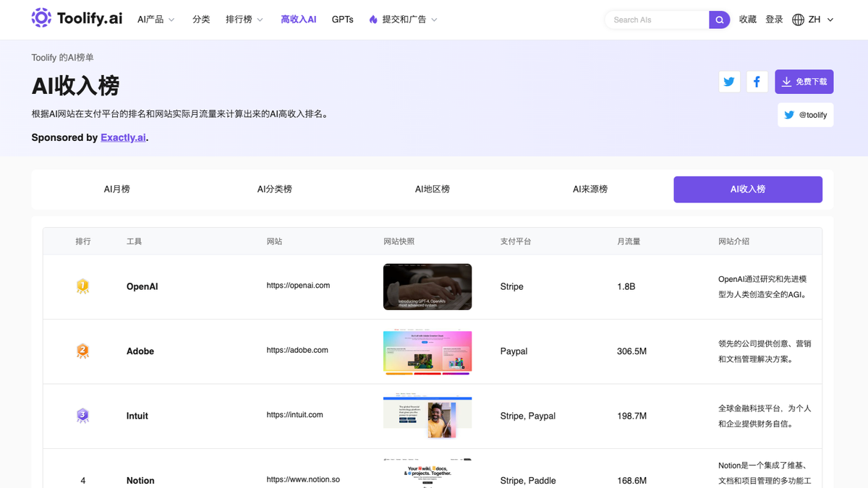The height and width of the screenshot is (488, 868).
Task: Open the Adobe website snapshot thumbnail
Action: point(427,352)
